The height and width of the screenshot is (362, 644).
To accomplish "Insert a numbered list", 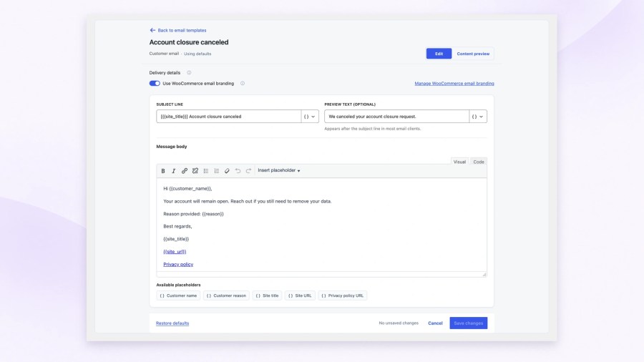I will click(216, 171).
